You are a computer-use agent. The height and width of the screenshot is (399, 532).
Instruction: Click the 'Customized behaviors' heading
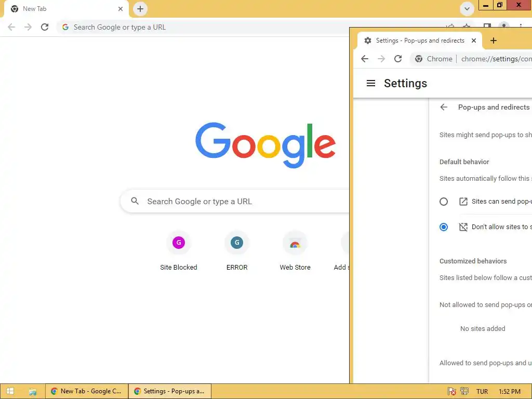pos(473,261)
